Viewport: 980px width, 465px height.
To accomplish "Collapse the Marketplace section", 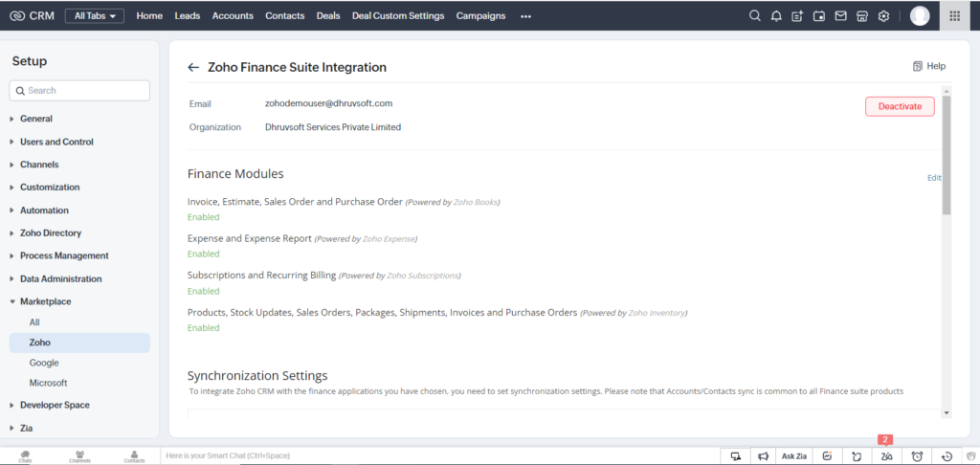I will pos(46,301).
